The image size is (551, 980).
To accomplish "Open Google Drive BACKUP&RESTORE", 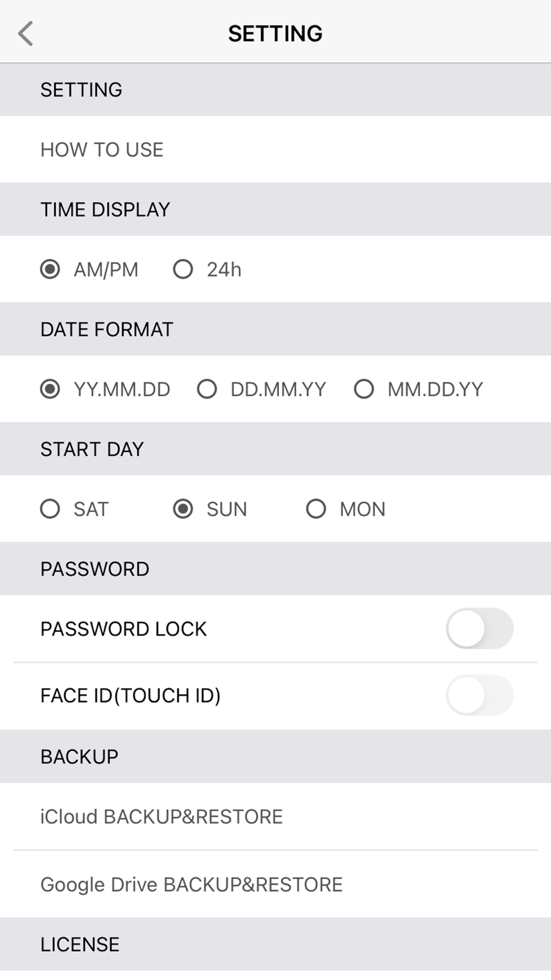I will point(275,884).
